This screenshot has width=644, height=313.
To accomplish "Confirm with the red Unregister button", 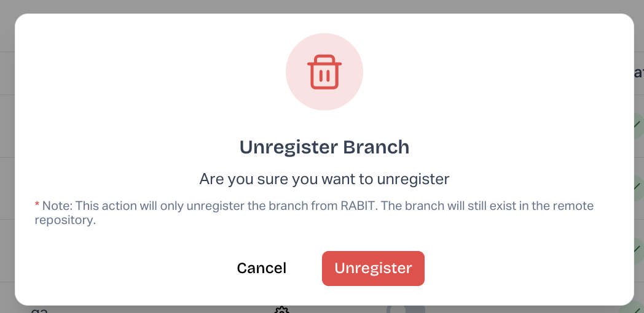I will click(x=373, y=268).
